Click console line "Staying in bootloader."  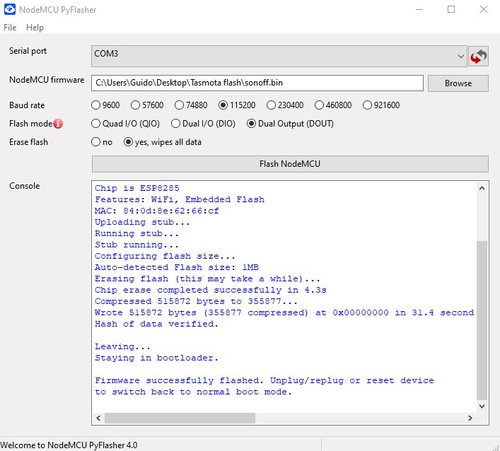click(x=156, y=358)
